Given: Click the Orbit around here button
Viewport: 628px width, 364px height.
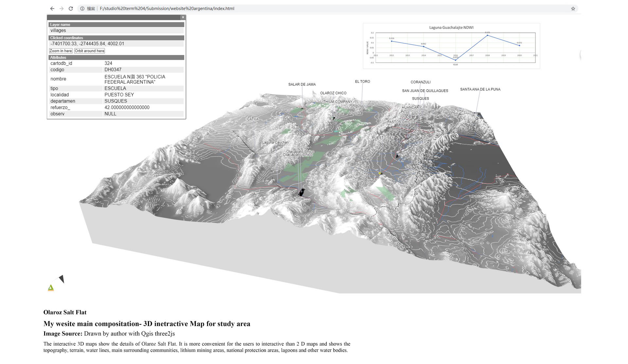Looking at the screenshot, I should (x=89, y=51).
